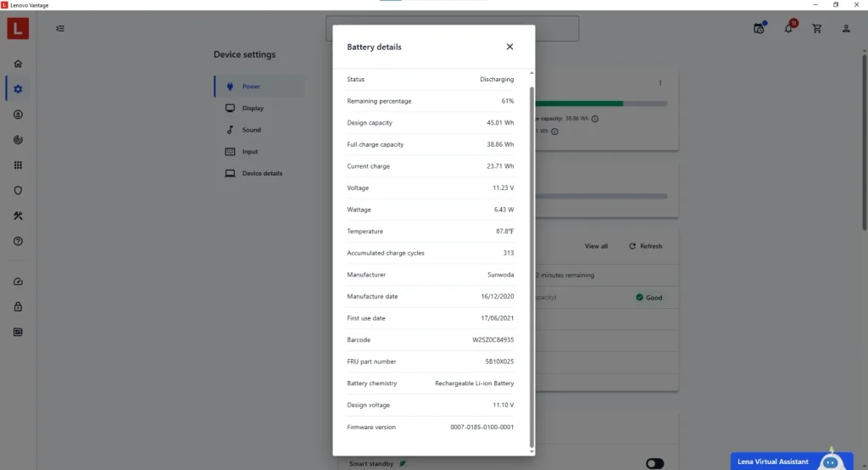868x470 pixels.
Task: Click the dialog scrollbar thumb
Action: pos(531,266)
